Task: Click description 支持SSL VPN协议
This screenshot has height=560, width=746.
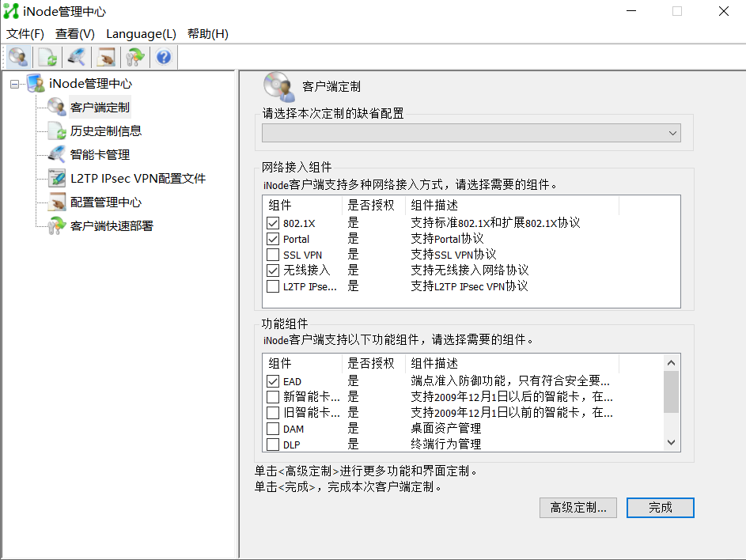Action: click(453, 255)
